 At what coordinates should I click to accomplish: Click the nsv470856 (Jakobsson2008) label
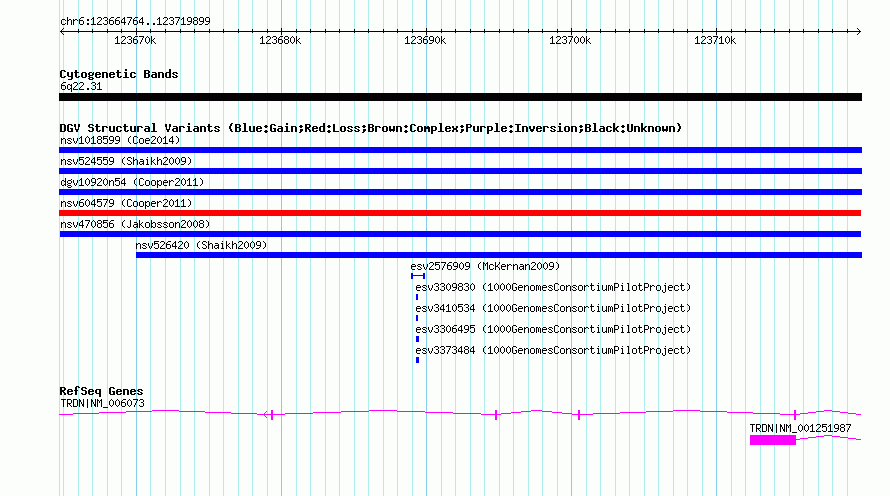coord(135,224)
